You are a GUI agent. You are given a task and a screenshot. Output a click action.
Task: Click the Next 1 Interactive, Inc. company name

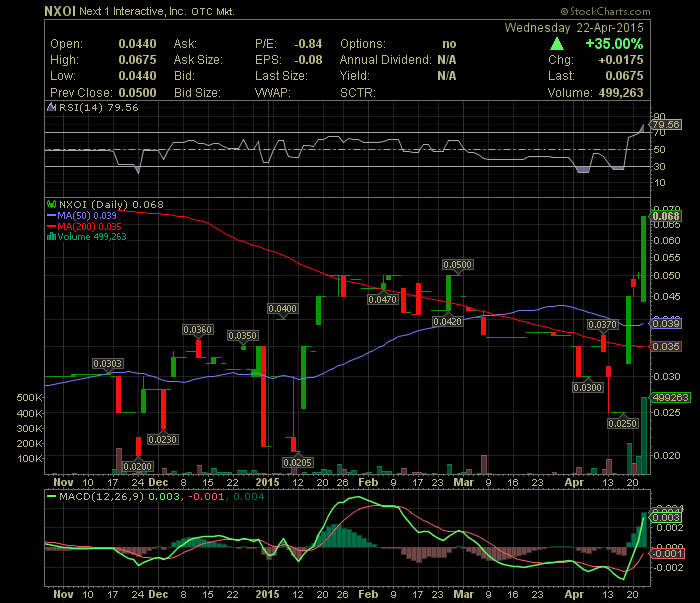tap(133, 11)
